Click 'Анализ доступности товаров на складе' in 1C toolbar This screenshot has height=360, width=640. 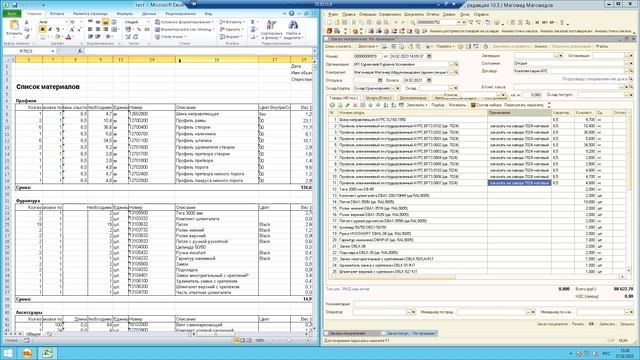pyautogui.click(x=464, y=31)
